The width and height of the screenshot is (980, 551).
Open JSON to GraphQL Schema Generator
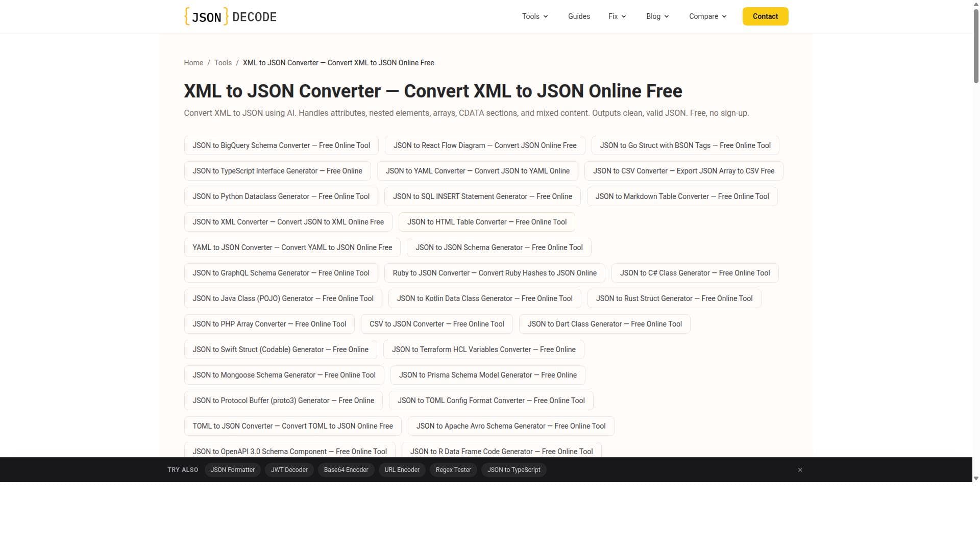click(x=281, y=273)
